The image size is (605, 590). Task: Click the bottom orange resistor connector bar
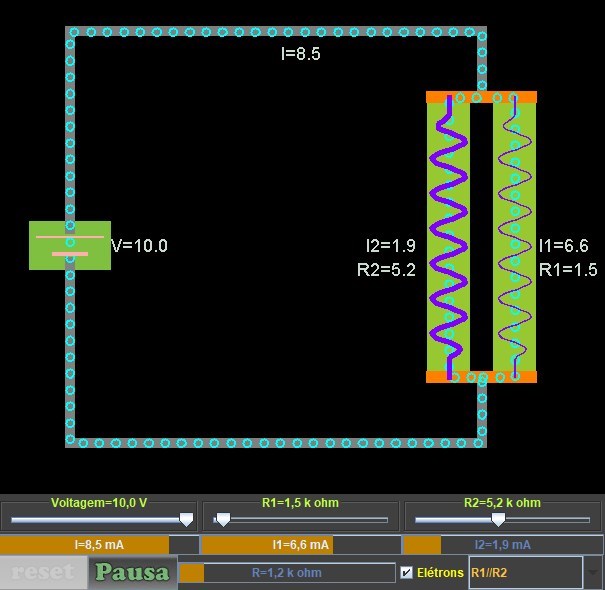(x=481, y=377)
